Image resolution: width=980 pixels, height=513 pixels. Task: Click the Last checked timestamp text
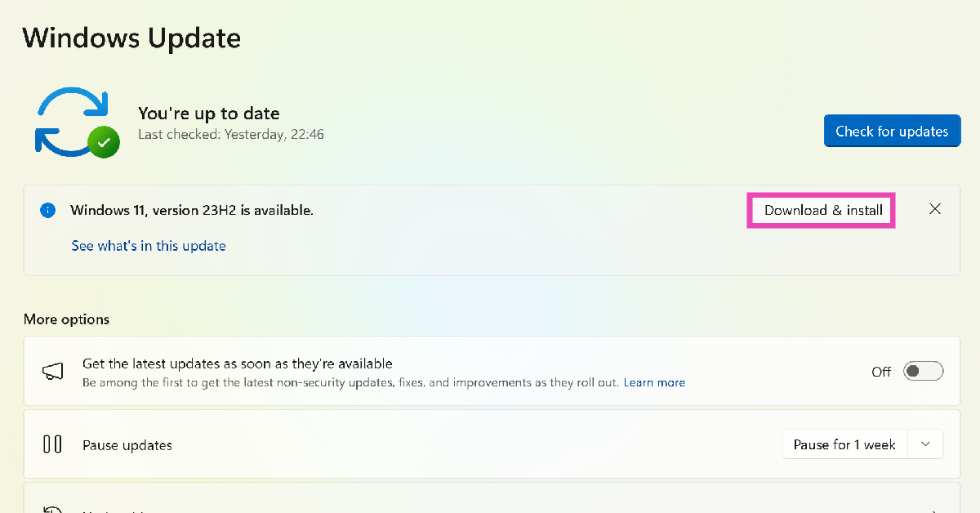[x=231, y=134]
